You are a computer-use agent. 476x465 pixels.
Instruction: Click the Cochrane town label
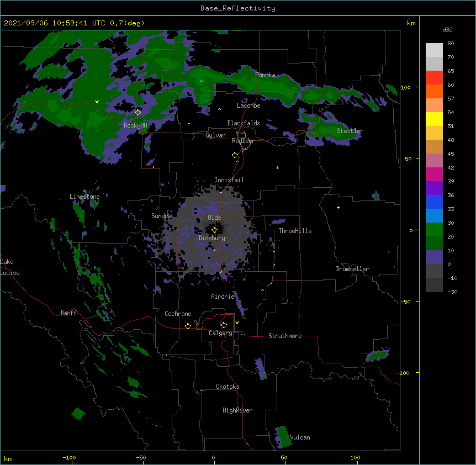pos(178,314)
